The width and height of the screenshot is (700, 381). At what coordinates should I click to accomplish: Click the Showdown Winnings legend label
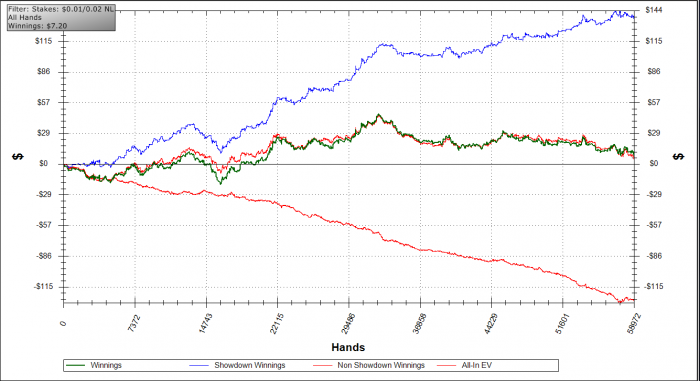(250, 365)
